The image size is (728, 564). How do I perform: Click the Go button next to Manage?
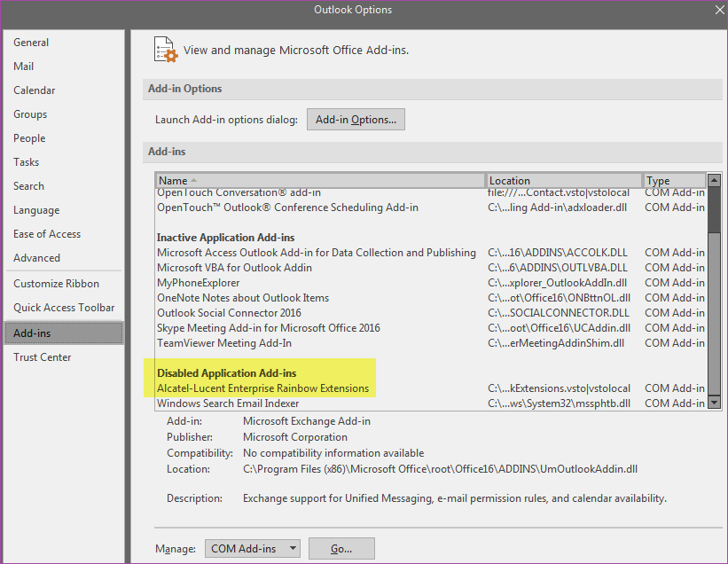341,549
